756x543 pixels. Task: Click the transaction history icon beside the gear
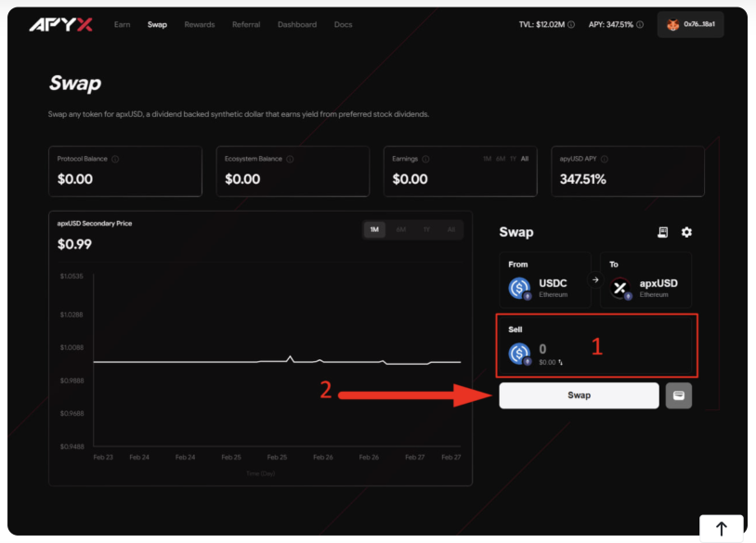point(663,232)
